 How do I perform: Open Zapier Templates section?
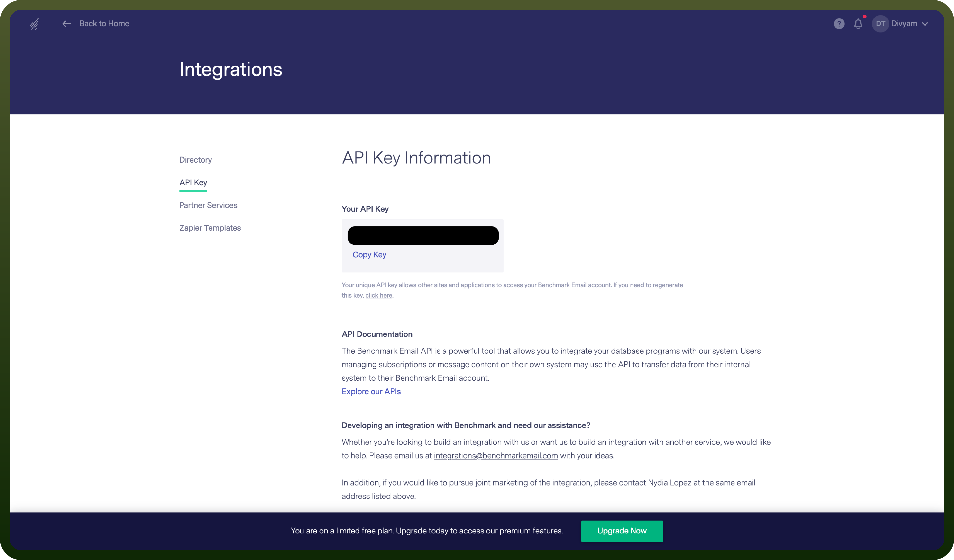pos(210,228)
